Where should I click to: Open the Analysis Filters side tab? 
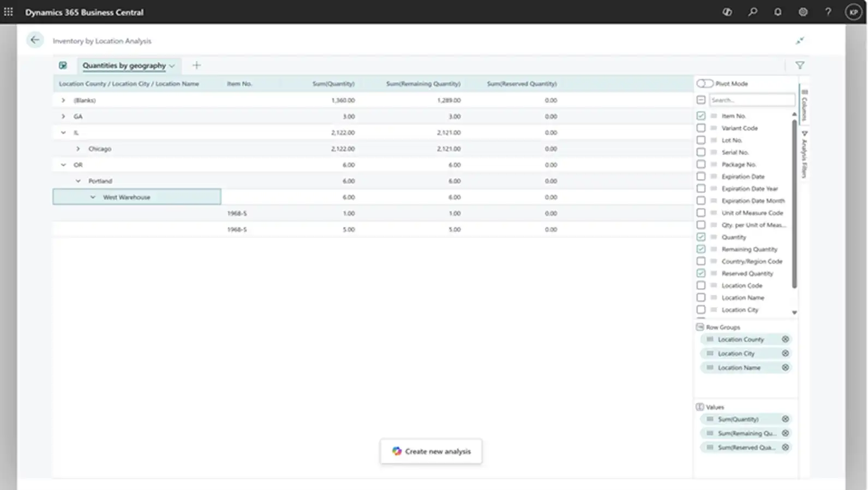tap(804, 155)
